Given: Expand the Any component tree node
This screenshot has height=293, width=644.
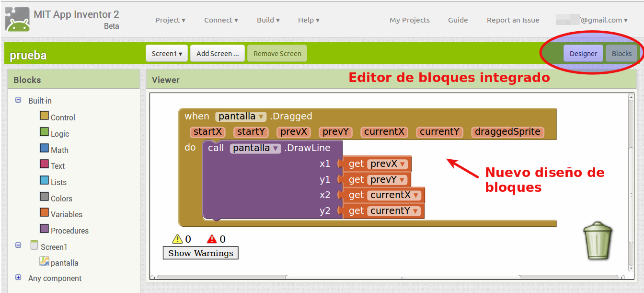Looking at the screenshot, I should click(18, 277).
